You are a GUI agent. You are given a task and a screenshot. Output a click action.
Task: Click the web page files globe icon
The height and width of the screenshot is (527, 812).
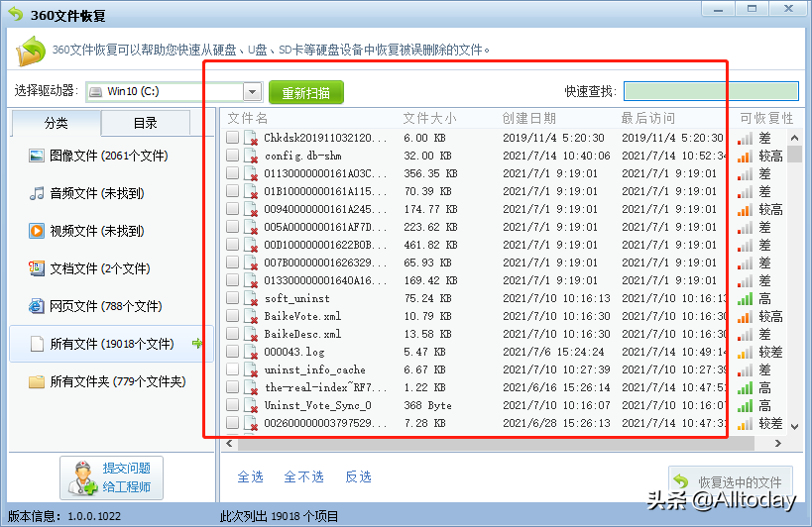click(37, 306)
